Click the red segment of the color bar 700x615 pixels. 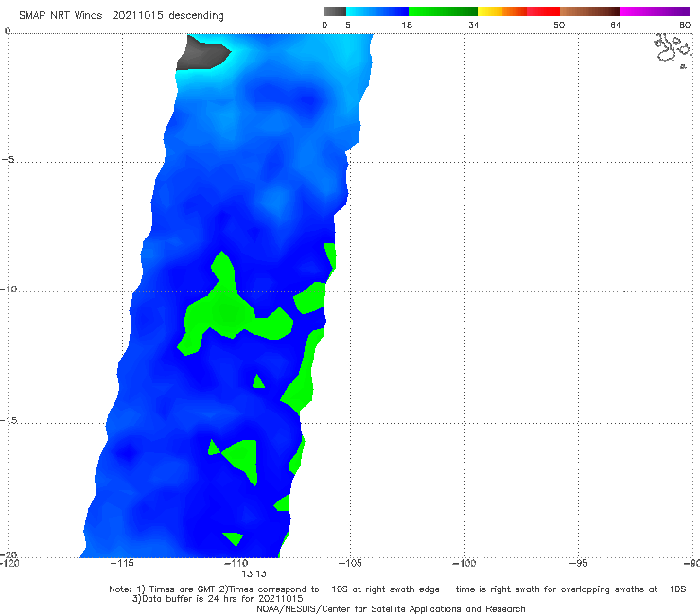[543, 11]
